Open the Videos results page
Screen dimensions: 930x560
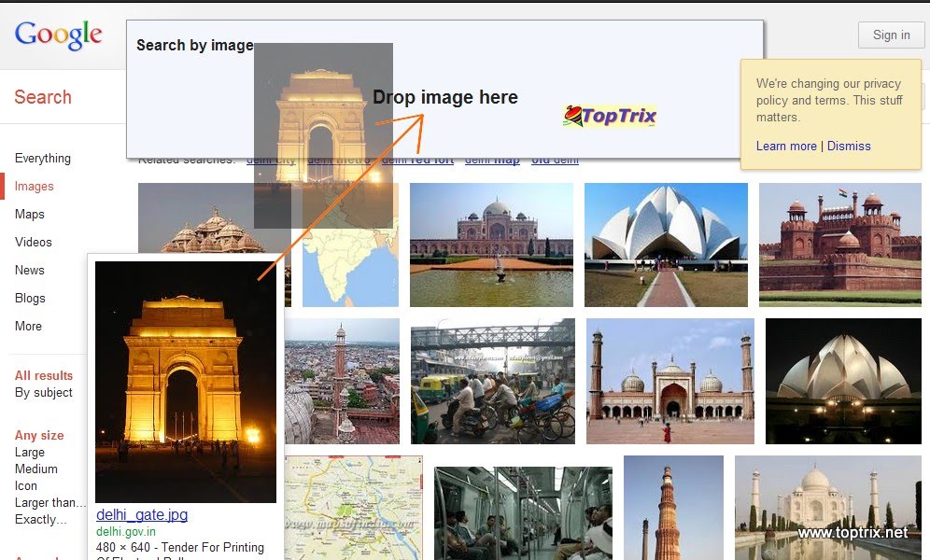pos(33,242)
